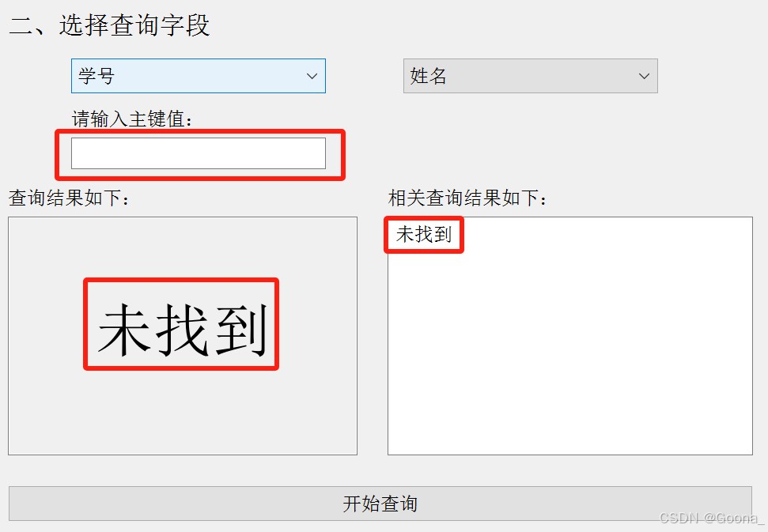Image resolution: width=768 pixels, height=532 pixels.
Task: Click empty area of related results listbox
Action: (570, 342)
